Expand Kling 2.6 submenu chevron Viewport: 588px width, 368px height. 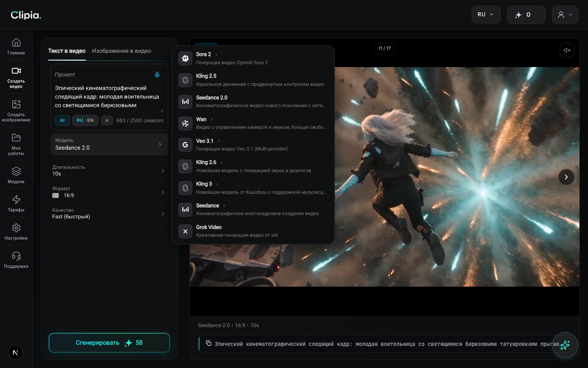[x=222, y=162]
